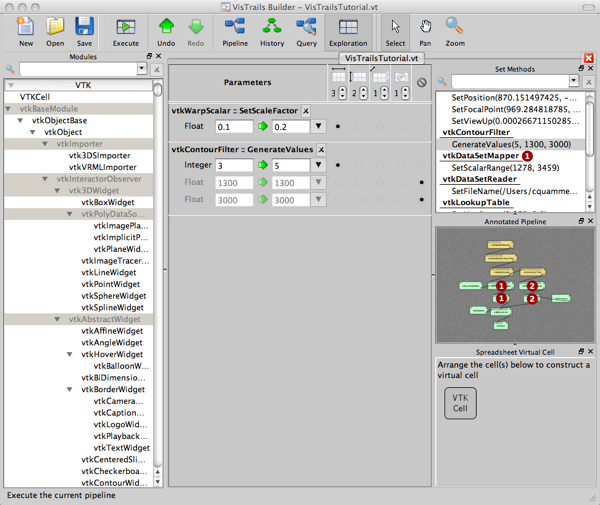The image size is (600, 505).
Task: Switch to History view
Action: pyautogui.click(x=272, y=32)
